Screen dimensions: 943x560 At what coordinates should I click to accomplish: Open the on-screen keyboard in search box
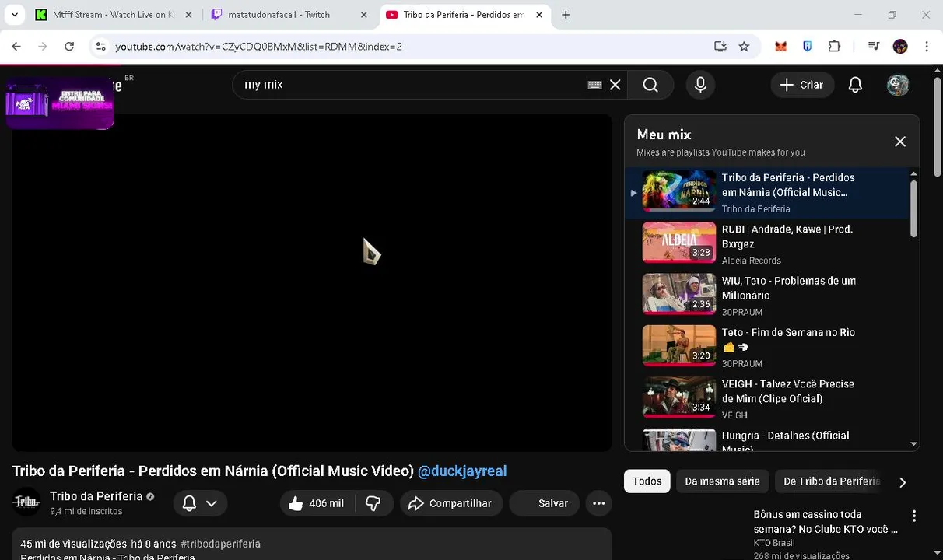coord(595,85)
